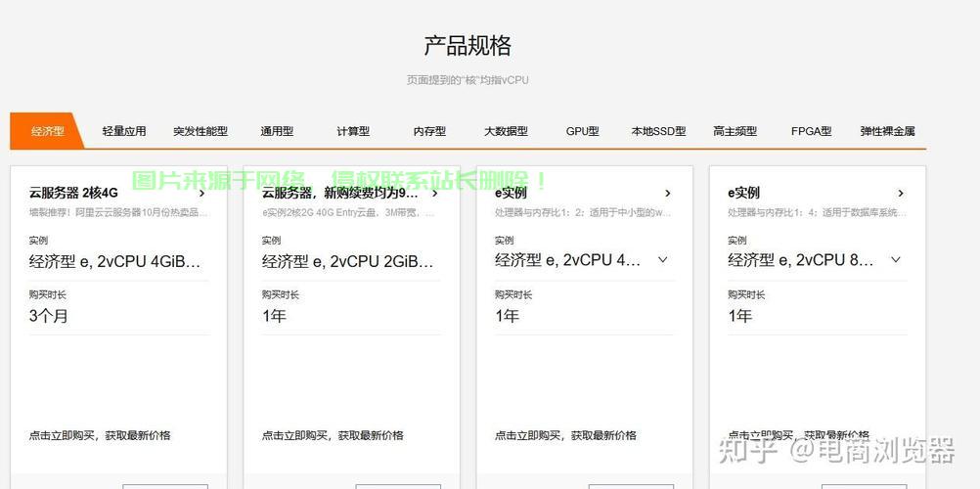
Task: Expand the 经济型 e, 2vCPU 4 instance dropdown
Action: pos(662,260)
